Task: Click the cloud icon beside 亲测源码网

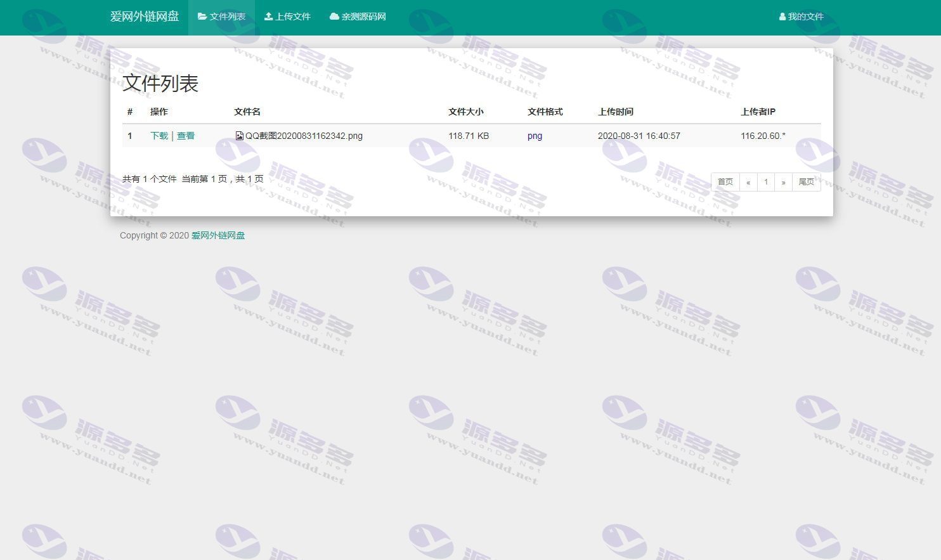Action: click(x=334, y=16)
